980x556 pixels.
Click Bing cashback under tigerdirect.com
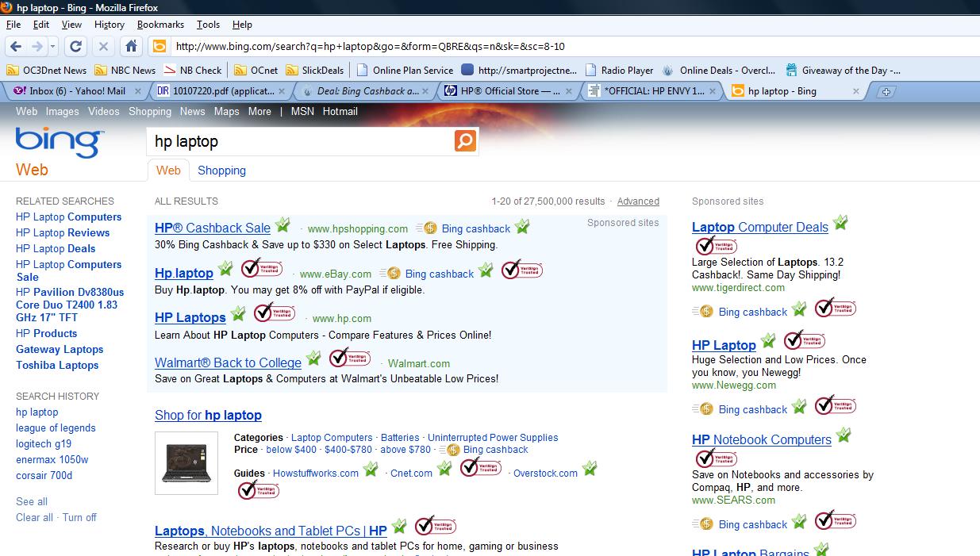point(752,312)
